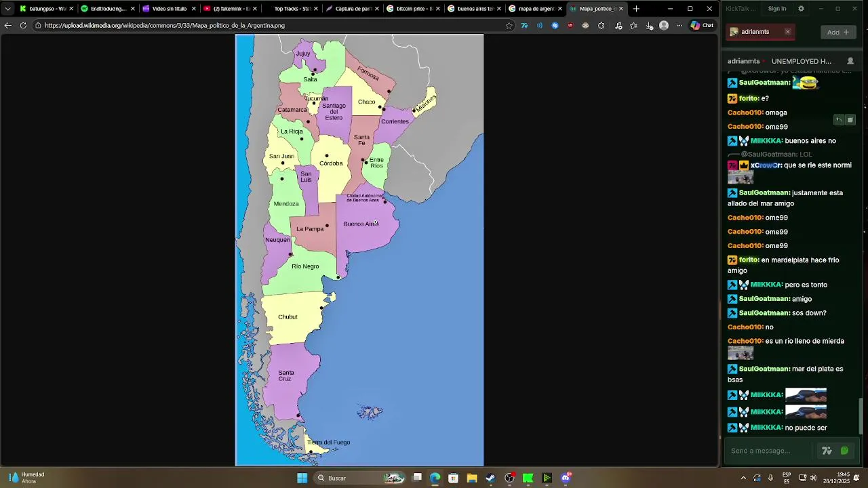Click the Santa Cruz province label on the map
868x488 pixels.
click(285, 375)
